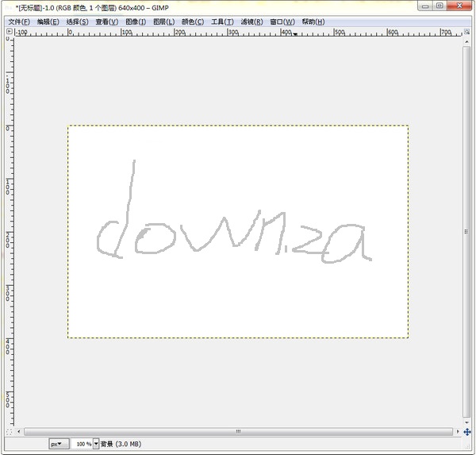Click the 100% zoom input field
This screenshot has height=455, width=476.
click(82, 445)
